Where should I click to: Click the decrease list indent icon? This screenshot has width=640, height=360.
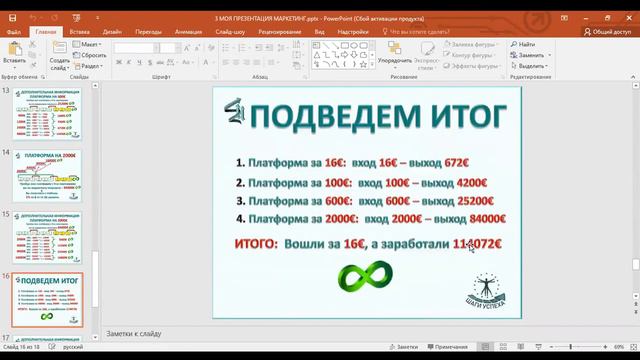click(x=259, y=48)
